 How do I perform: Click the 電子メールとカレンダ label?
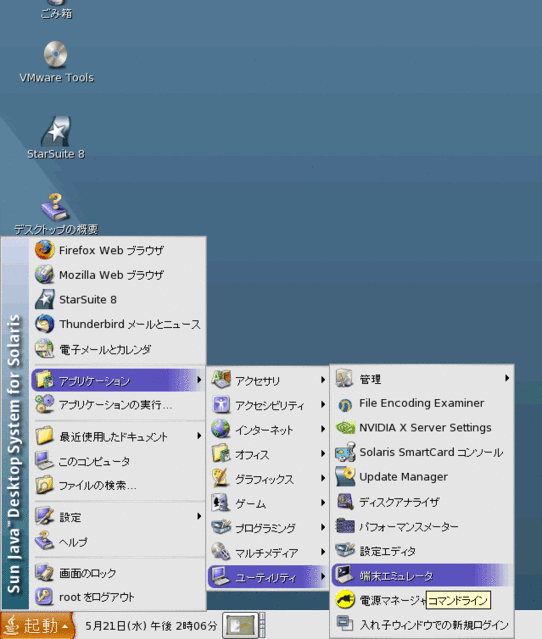[105, 349]
